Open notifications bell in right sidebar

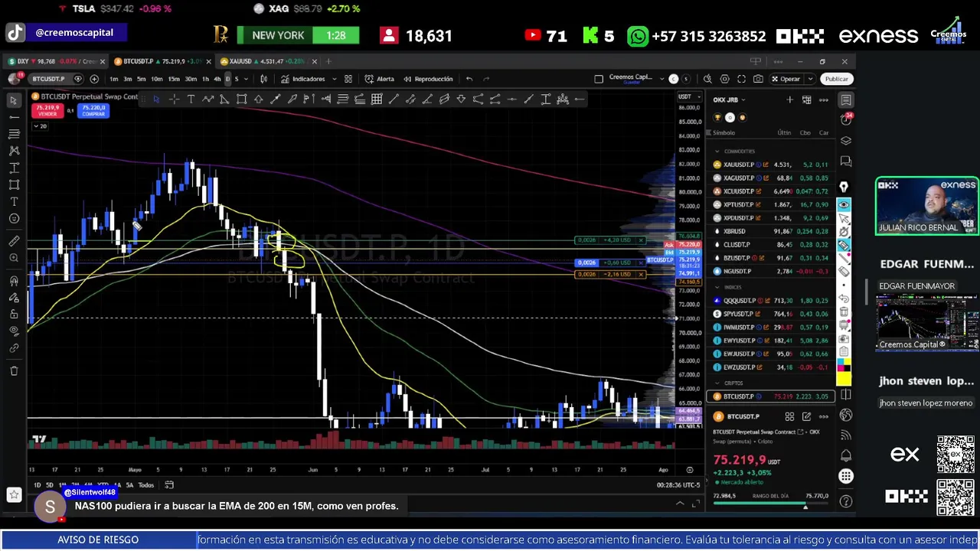pos(846,455)
